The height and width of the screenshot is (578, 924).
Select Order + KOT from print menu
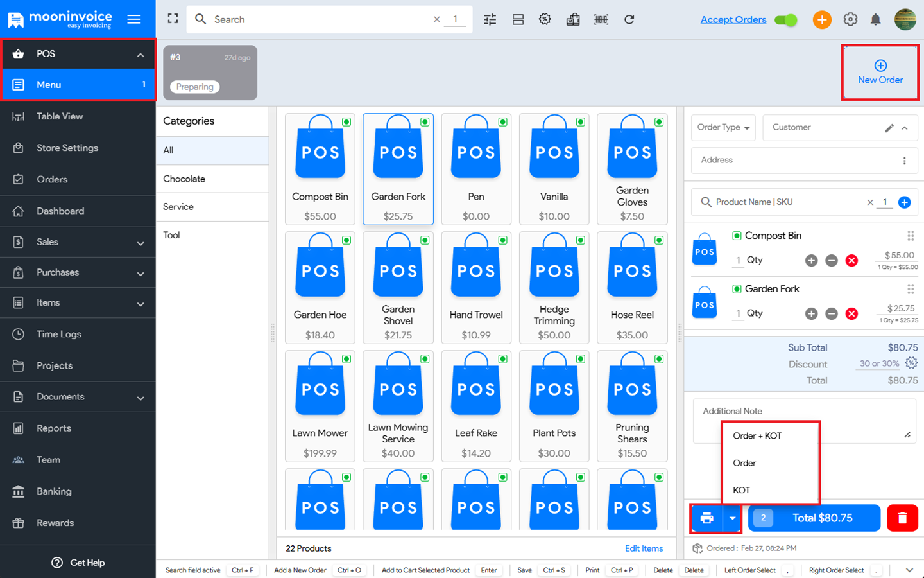[757, 435]
